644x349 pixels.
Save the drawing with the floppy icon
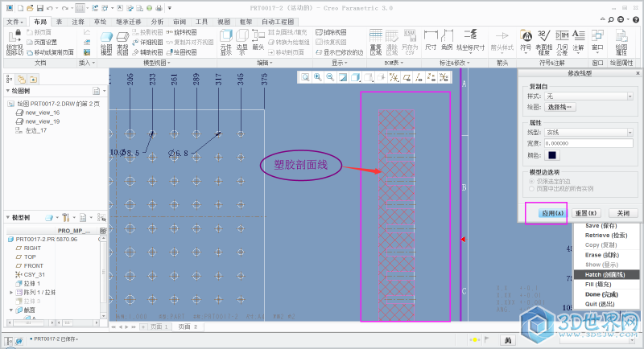click(39, 8)
